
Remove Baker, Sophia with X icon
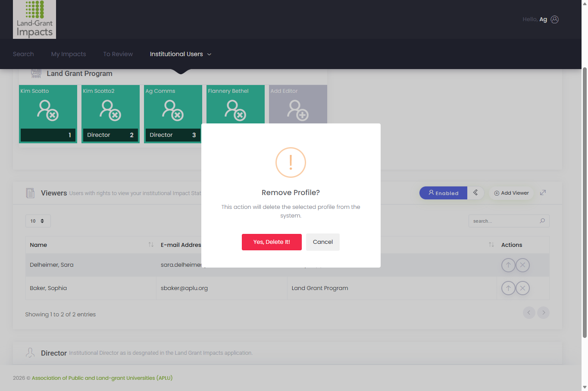point(522,288)
